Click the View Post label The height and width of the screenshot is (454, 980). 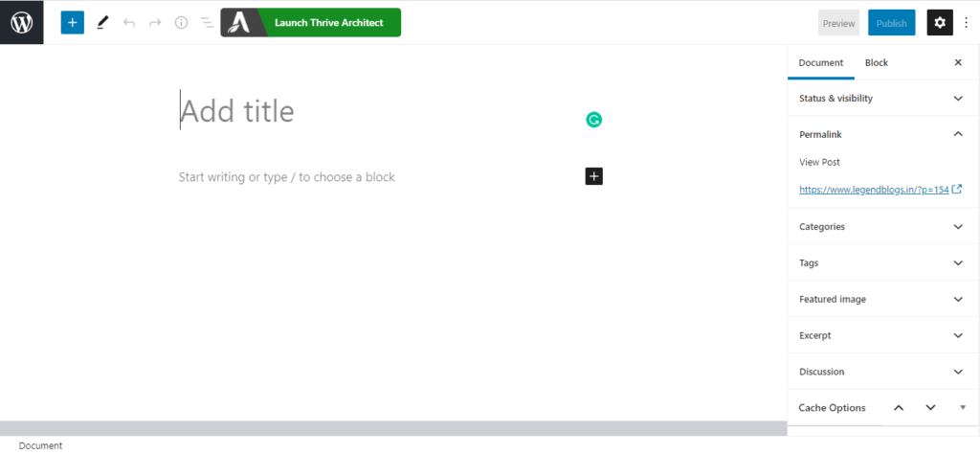tap(819, 162)
